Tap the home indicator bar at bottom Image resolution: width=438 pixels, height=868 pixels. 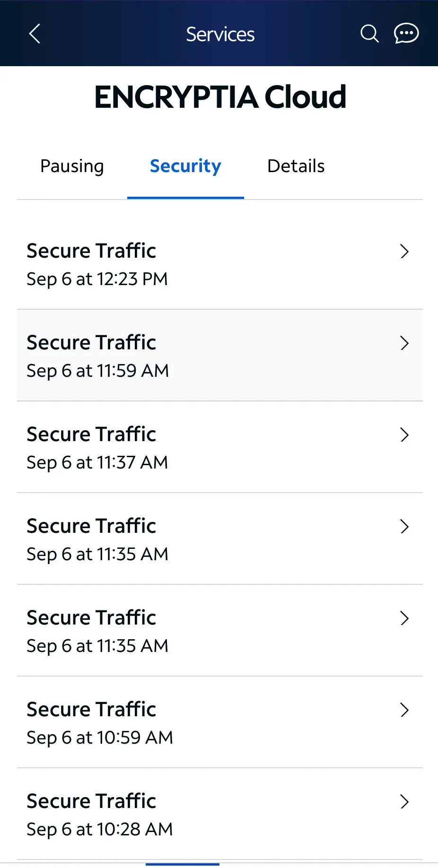pos(183,864)
